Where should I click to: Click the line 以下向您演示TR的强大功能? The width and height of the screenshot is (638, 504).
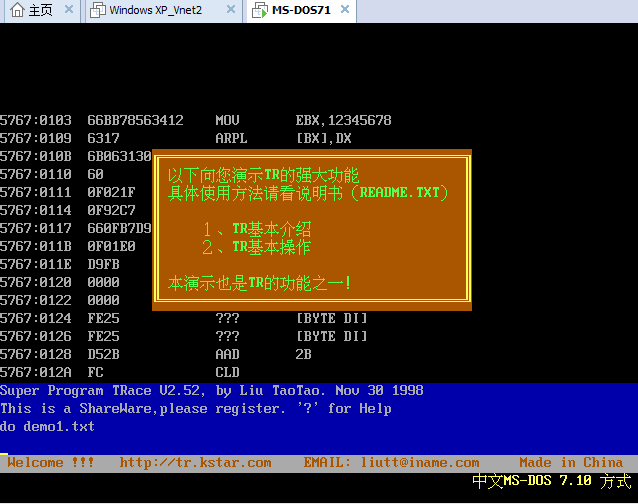coord(263,175)
